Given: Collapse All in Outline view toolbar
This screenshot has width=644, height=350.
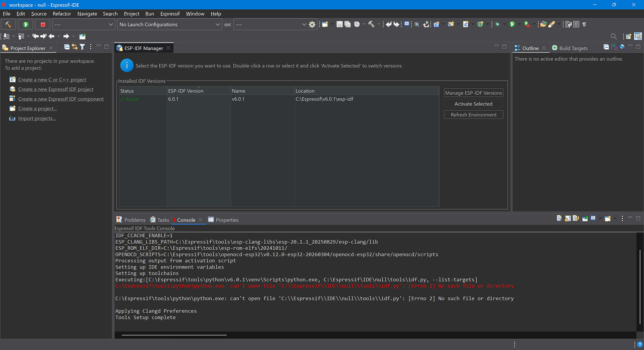Looking at the screenshot, I should click(606, 47).
